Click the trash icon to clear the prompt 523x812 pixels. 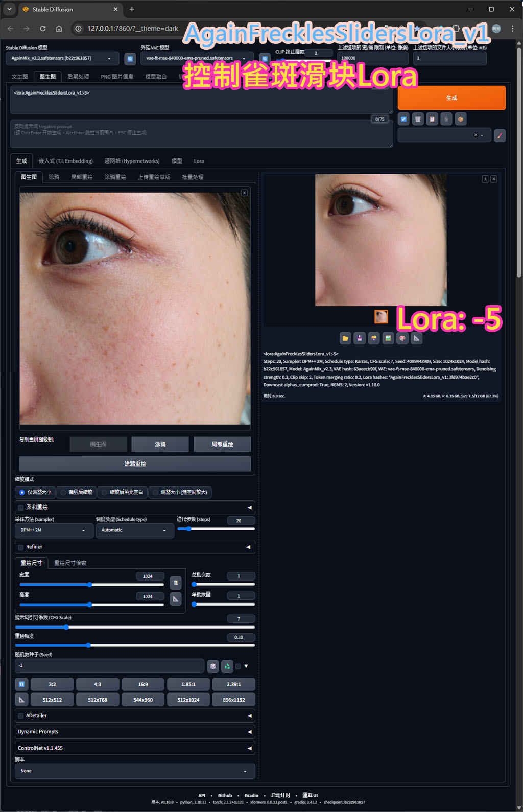tap(418, 119)
